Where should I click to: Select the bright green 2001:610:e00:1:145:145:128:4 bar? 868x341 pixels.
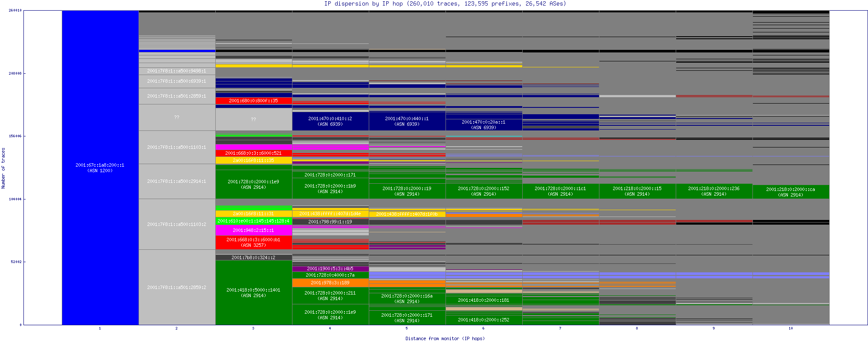pyautogui.click(x=254, y=221)
